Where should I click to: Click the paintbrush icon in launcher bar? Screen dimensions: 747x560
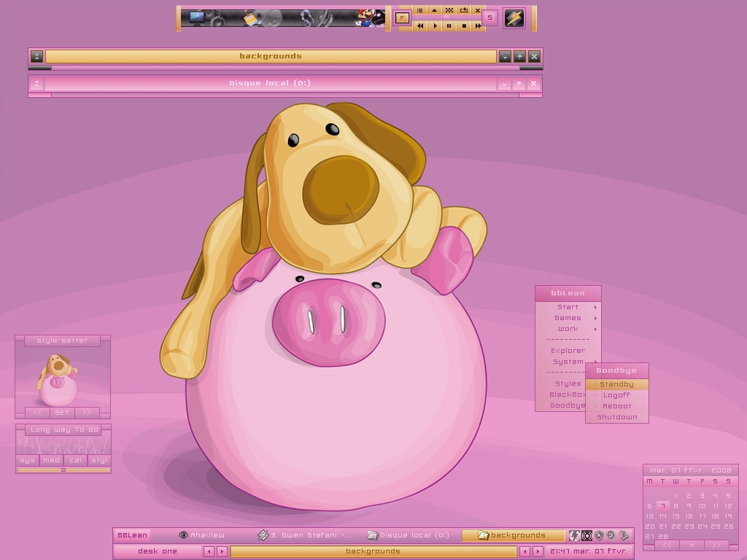pos(250,19)
